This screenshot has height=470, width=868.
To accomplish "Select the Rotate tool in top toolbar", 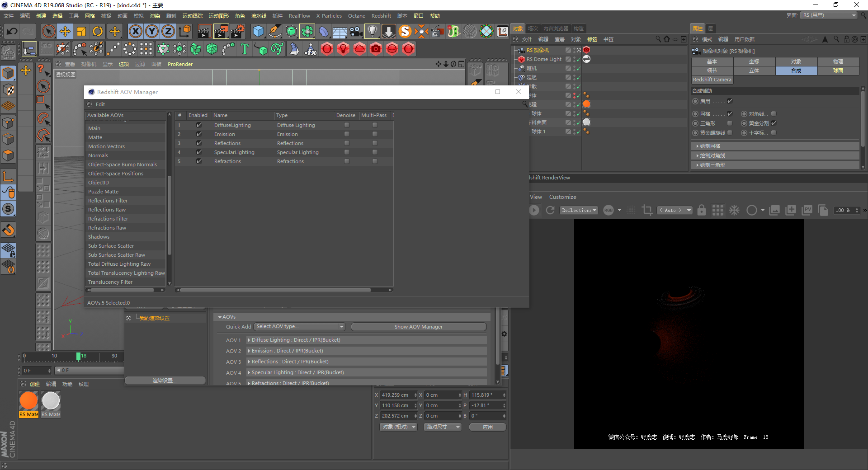I will click(98, 31).
